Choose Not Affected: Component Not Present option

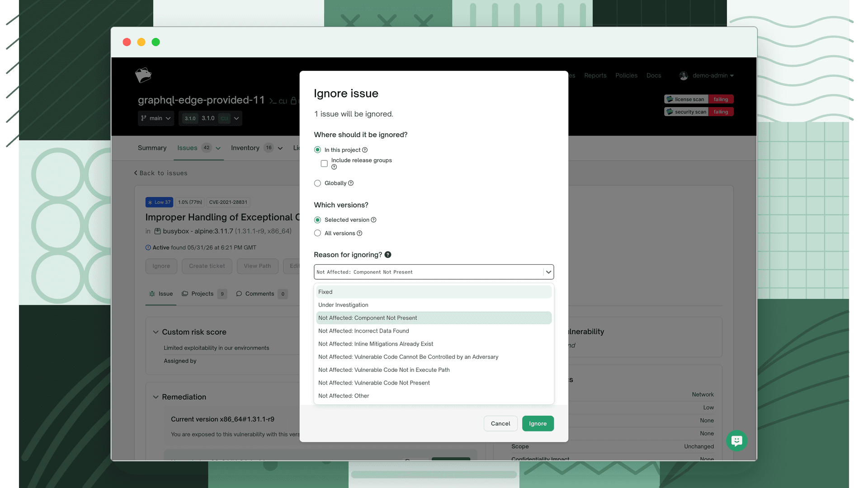434,318
